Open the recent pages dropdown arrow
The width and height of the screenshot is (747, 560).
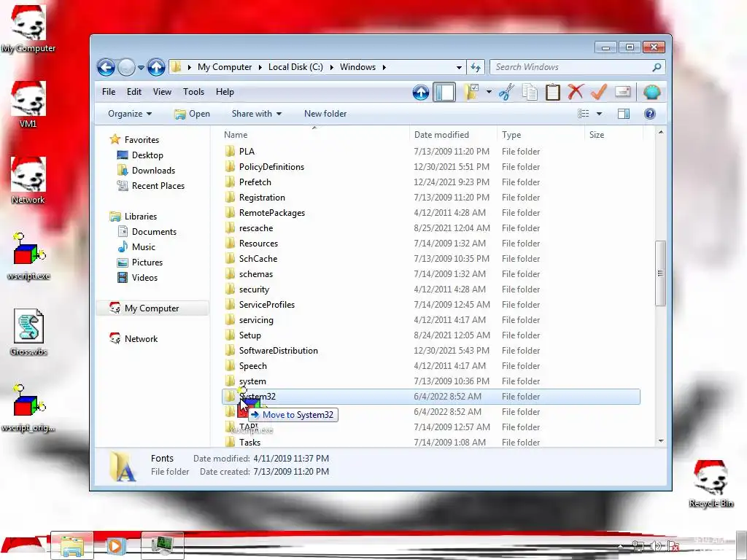click(141, 68)
